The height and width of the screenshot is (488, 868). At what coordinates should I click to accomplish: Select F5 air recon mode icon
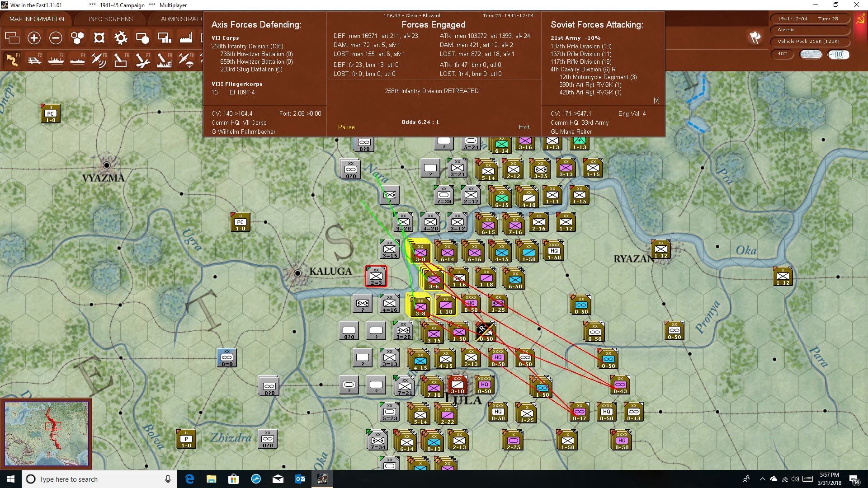pos(99,60)
